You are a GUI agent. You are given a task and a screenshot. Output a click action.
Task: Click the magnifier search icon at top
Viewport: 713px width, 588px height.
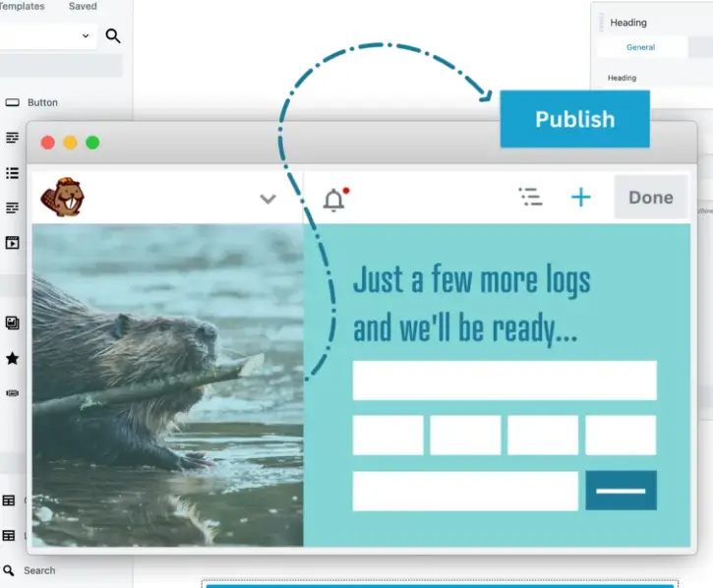click(x=113, y=35)
